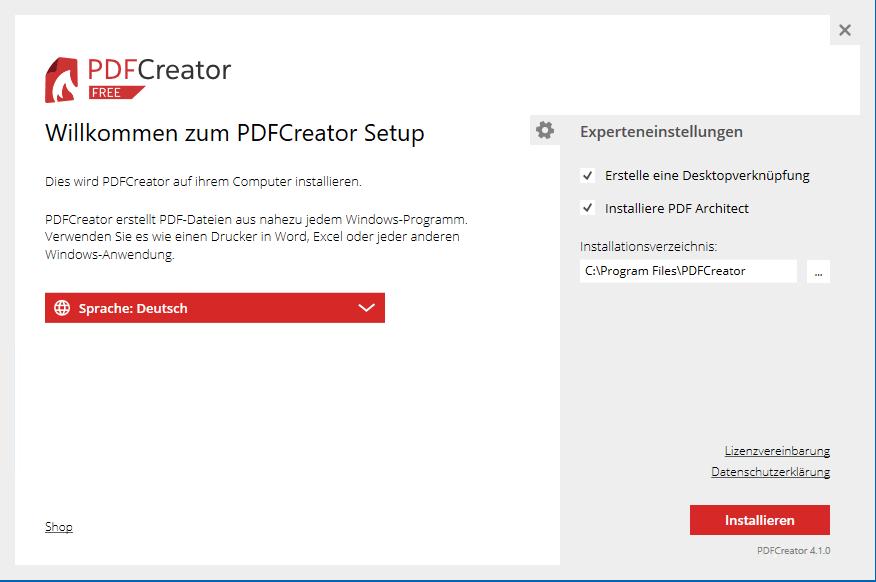Open the Datenschutzerklärung link
Viewport: 876px width, 582px height.
pos(770,472)
